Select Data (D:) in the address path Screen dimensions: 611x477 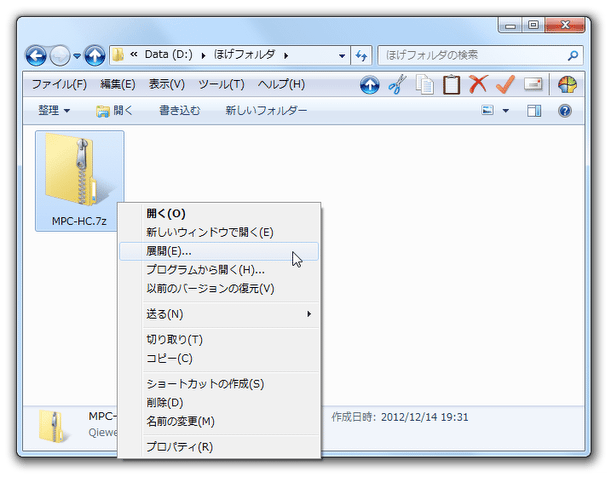coord(168,55)
